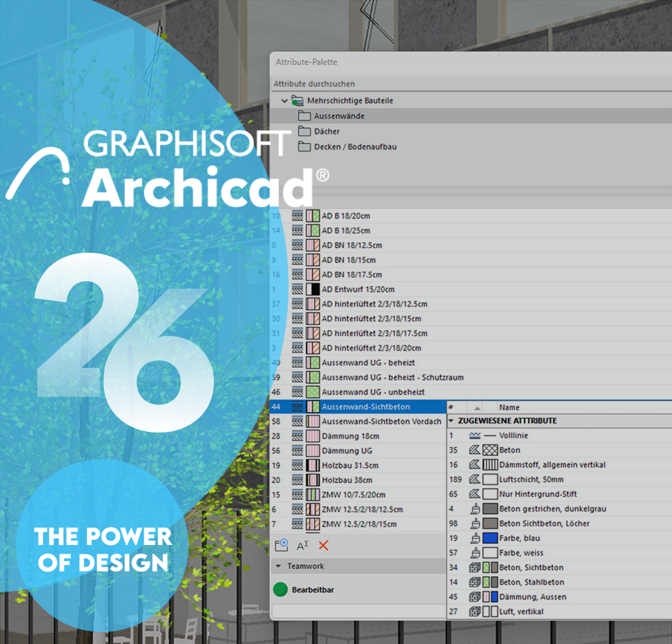Click building material icon for Beton, Stahlbeton
The image size is (672, 644).
[474, 582]
